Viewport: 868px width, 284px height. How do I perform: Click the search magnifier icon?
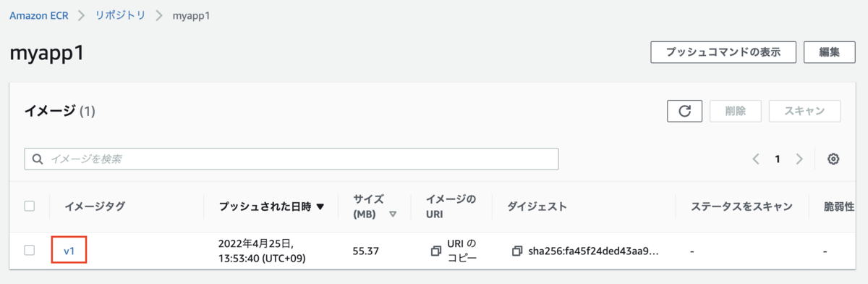point(38,159)
